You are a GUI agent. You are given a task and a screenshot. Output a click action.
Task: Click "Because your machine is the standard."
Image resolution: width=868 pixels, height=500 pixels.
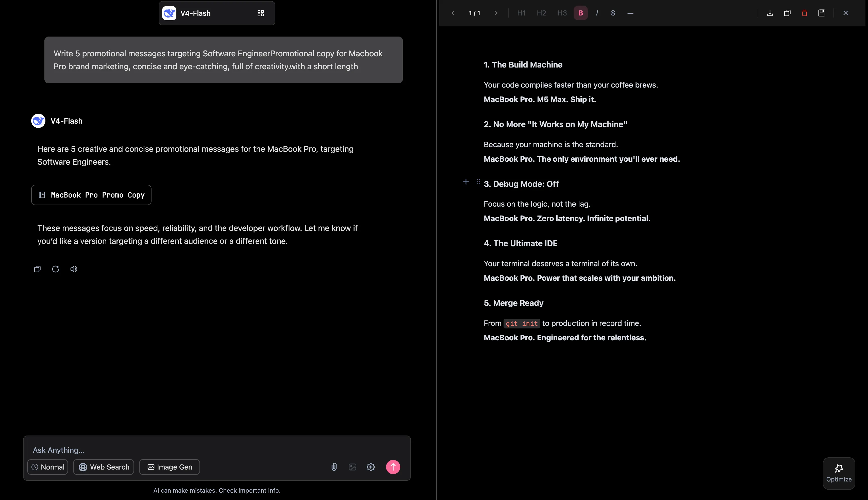pyautogui.click(x=551, y=145)
